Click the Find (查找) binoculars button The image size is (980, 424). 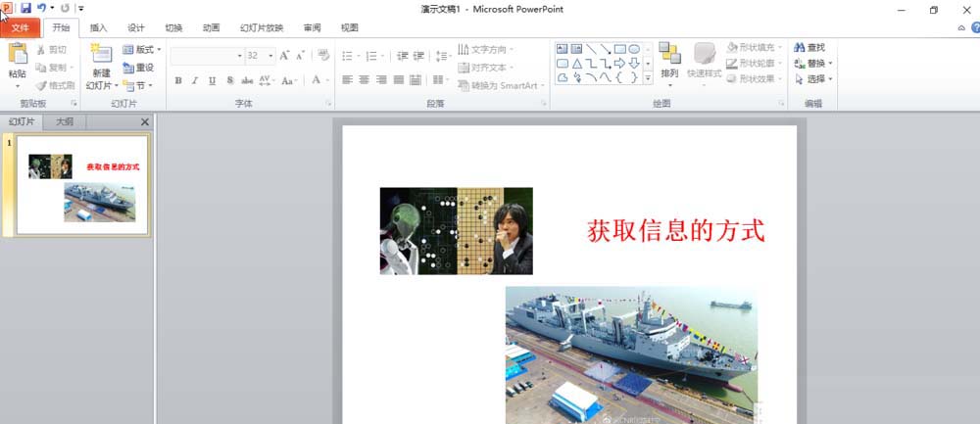[x=809, y=47]
